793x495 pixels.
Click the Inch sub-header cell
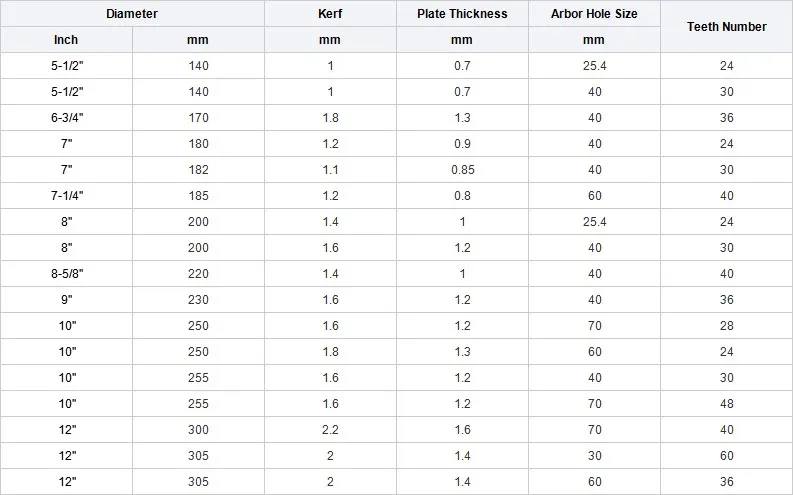[66, 40]
